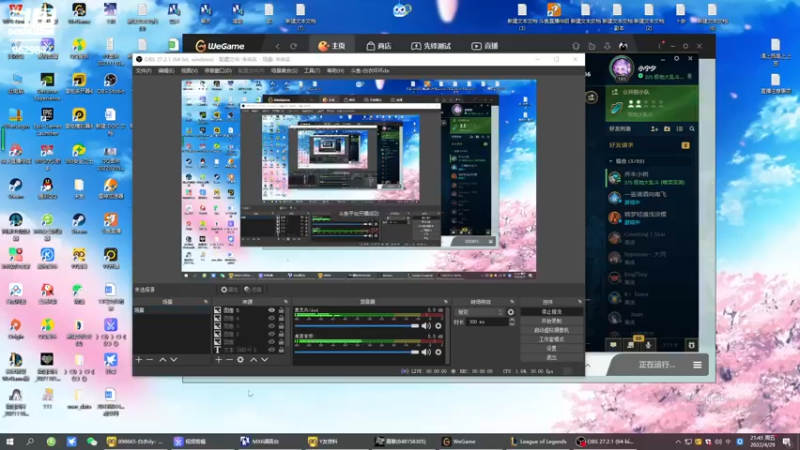The image size is (800, 450).
Task: Switch to WeGame Store tab
Action: [379, 46]
